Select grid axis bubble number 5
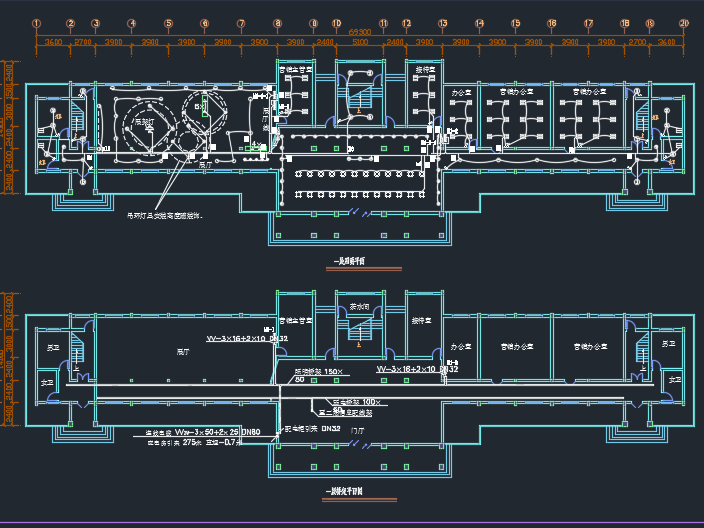The image size is (704, 528). pyautogui.click(x=168, y=23)
